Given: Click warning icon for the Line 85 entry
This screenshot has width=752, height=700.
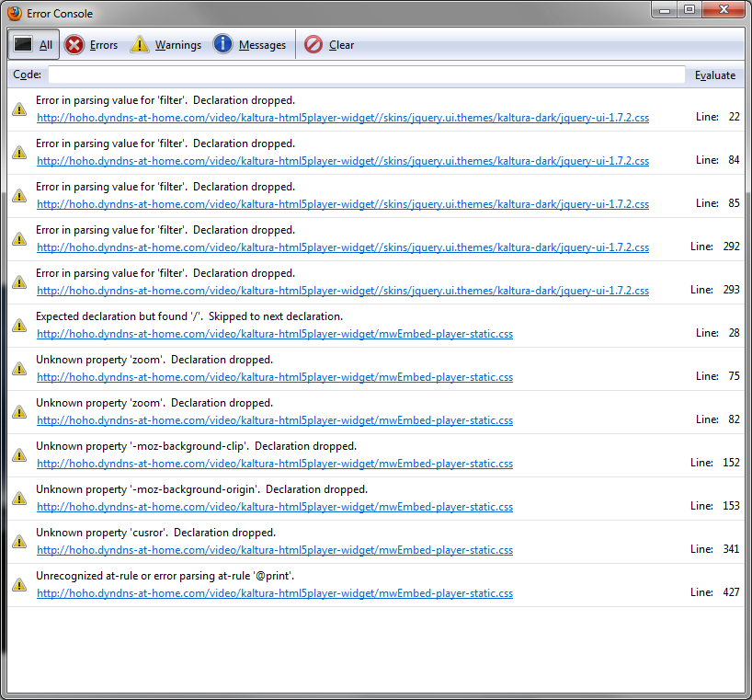Looking at the screenshot, I should (x=19, y=195).
